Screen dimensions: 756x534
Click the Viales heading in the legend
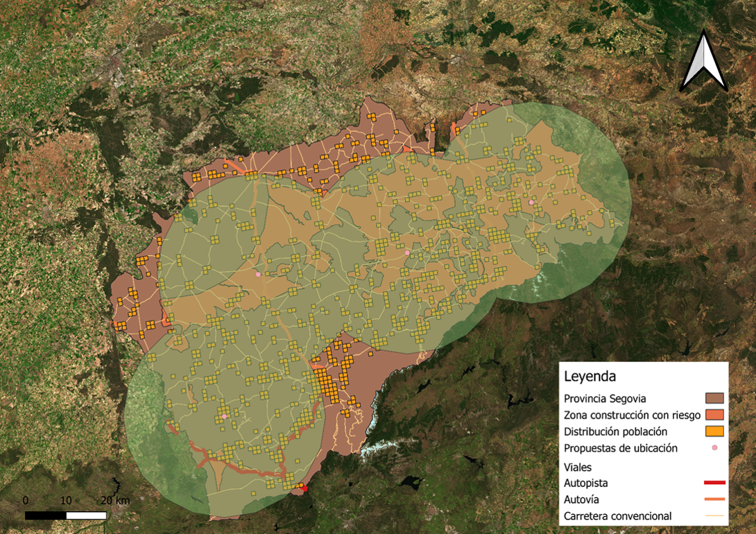pyautogui.click(x=579, y=467)
